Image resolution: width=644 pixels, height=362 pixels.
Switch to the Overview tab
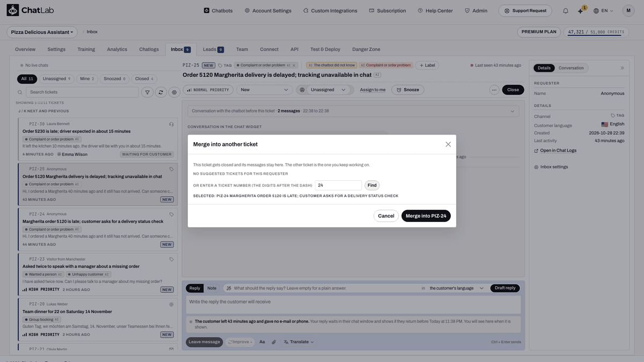pyautogui.click(x=25, y=49)
